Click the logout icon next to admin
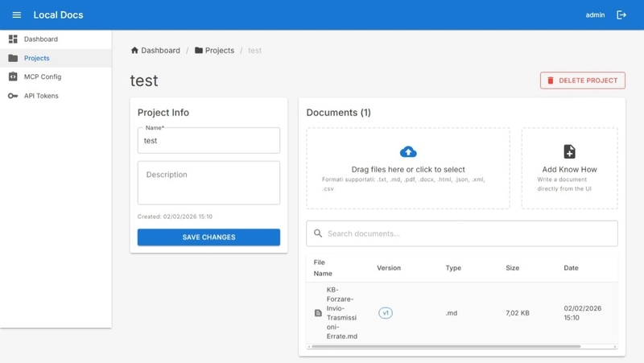 click(x=621, y=14)
